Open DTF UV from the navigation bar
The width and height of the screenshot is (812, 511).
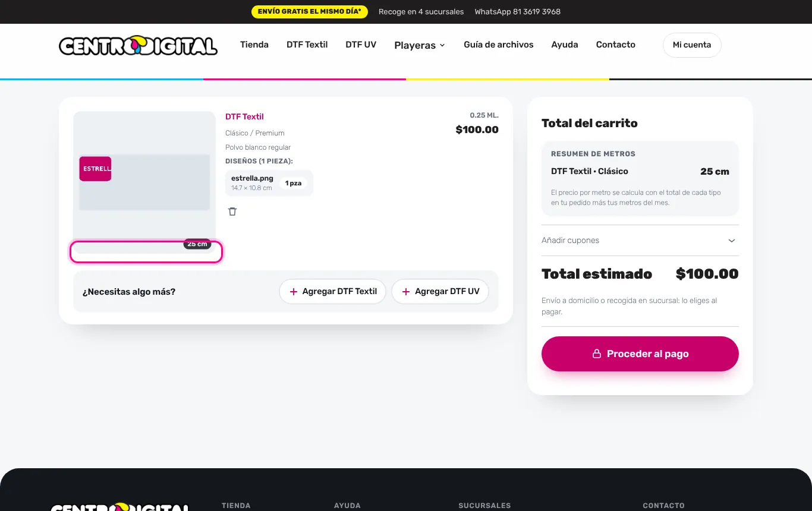(361, 45)
